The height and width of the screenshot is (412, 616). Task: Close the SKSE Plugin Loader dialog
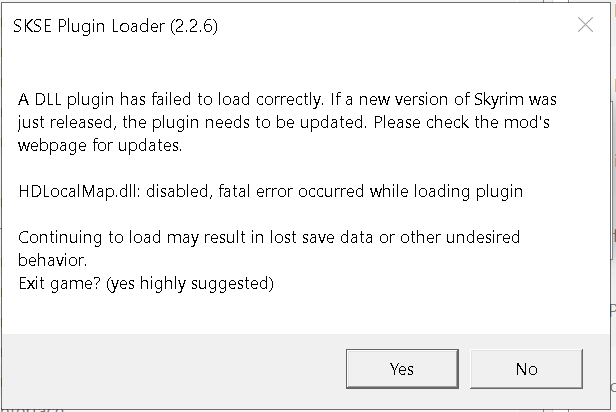click(x=586, y=26)
